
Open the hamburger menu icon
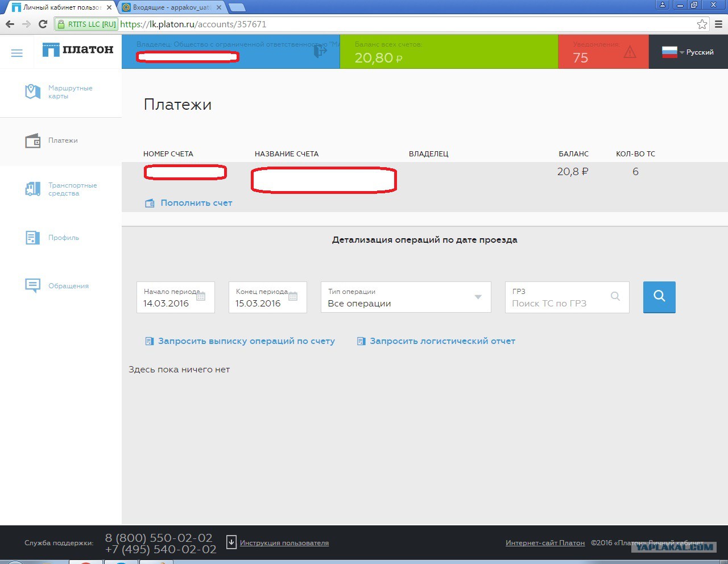coord(17,53)
